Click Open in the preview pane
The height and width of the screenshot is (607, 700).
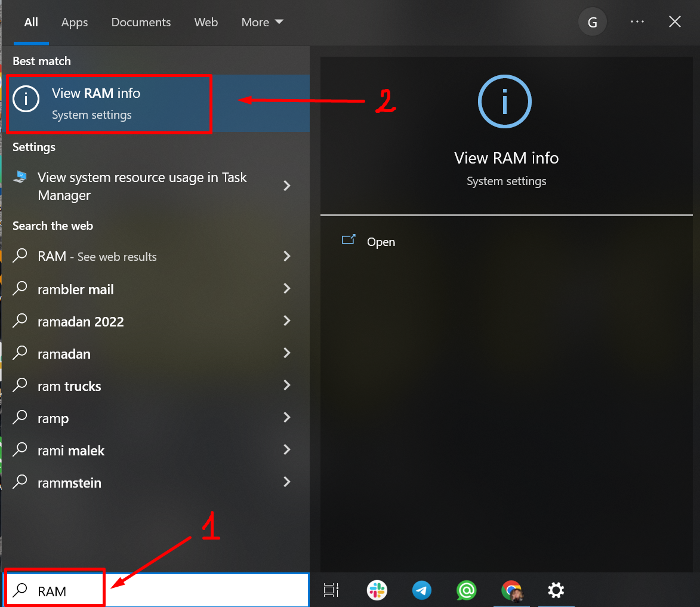381,242
